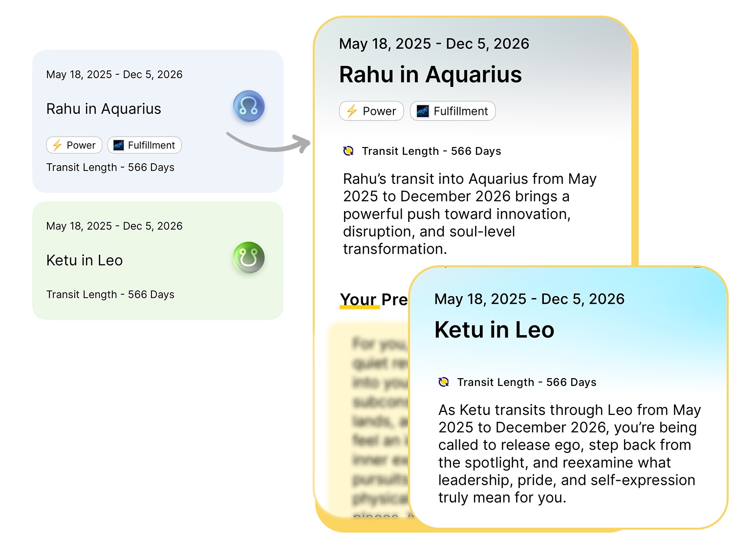Select the Power tag in the small Rahu card
The image size is (756, 557).
[74, 145]
